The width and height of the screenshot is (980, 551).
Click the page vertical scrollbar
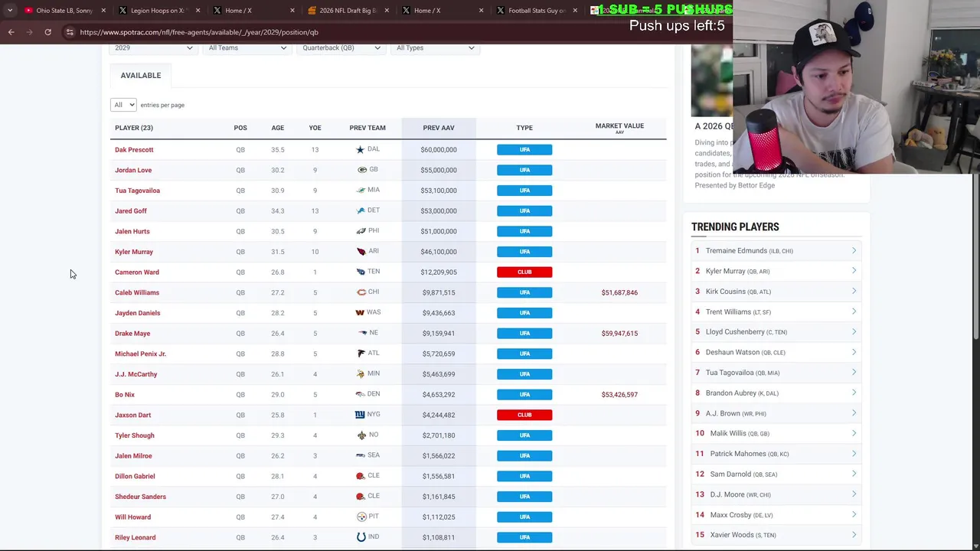(976, 256)
